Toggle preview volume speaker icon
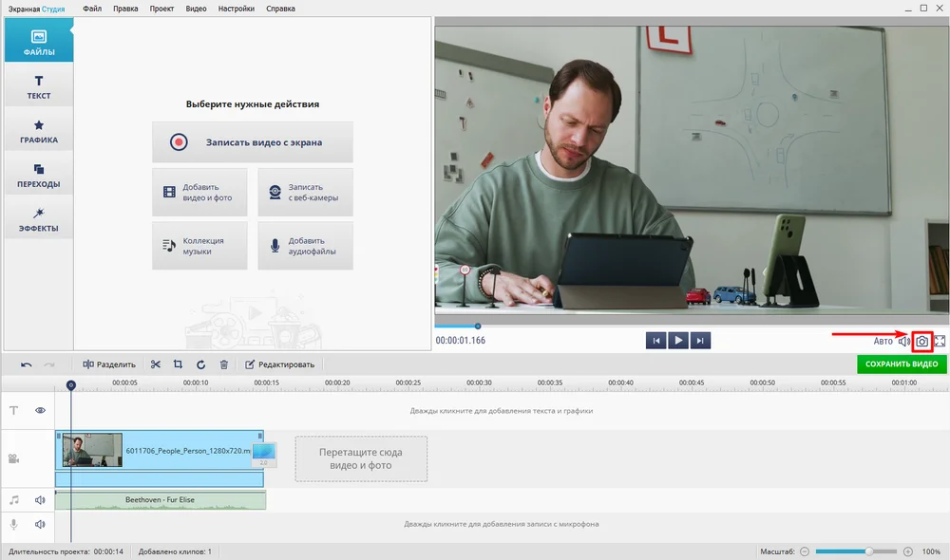 904,341
